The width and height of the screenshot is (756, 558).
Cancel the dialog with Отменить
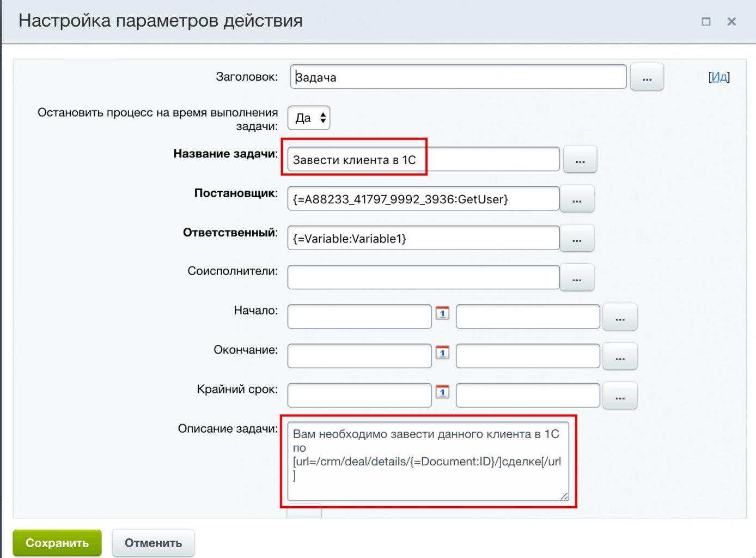coord(153,543)
